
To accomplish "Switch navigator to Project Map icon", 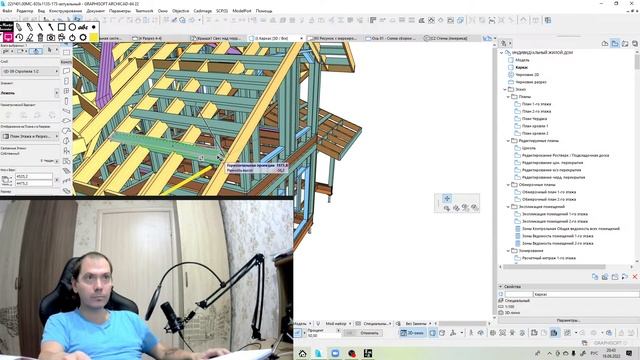I will point(605,43).
